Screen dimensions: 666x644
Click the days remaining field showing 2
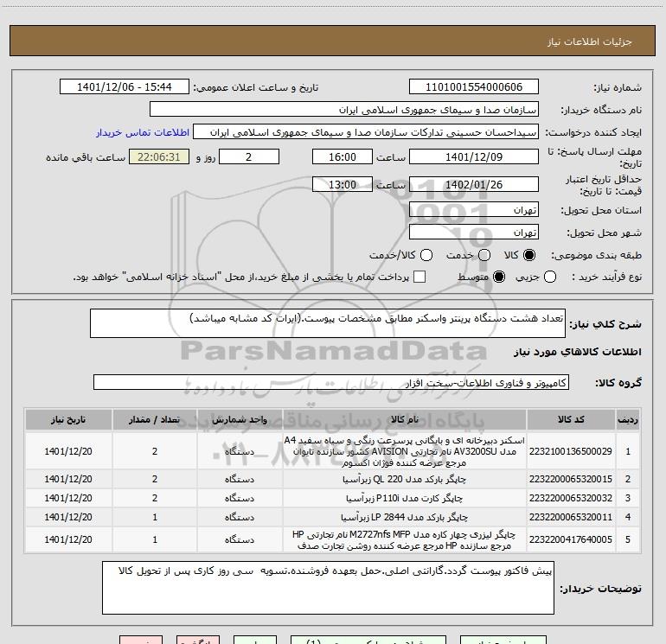[249, 157]
